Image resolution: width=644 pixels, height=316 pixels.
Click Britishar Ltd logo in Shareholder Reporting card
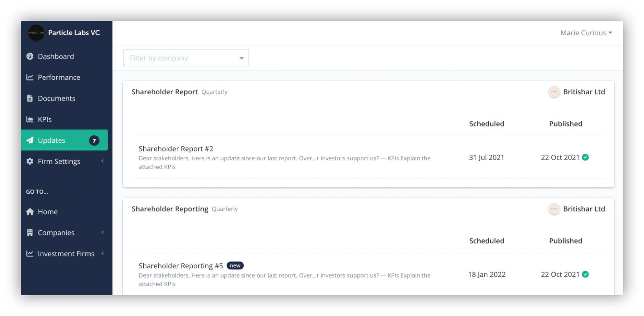[554, 209]
